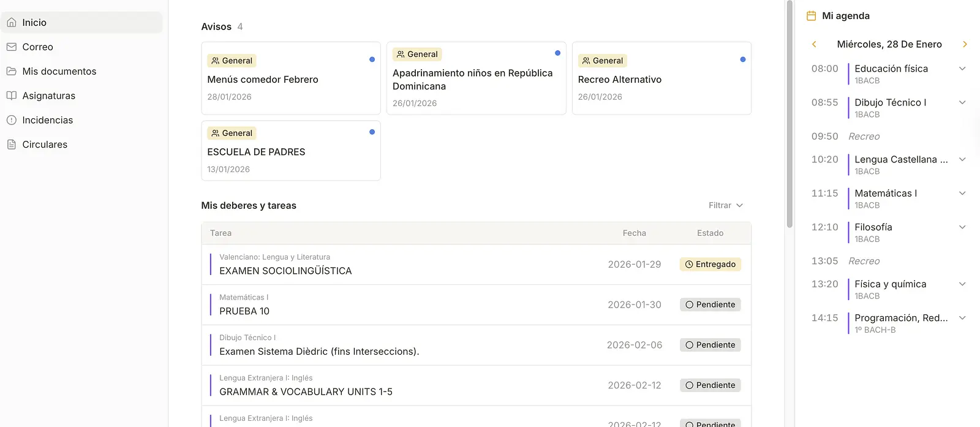980x427 pixels.
Task: Open the Filtrar dropdown
Action: pos(725,205)
